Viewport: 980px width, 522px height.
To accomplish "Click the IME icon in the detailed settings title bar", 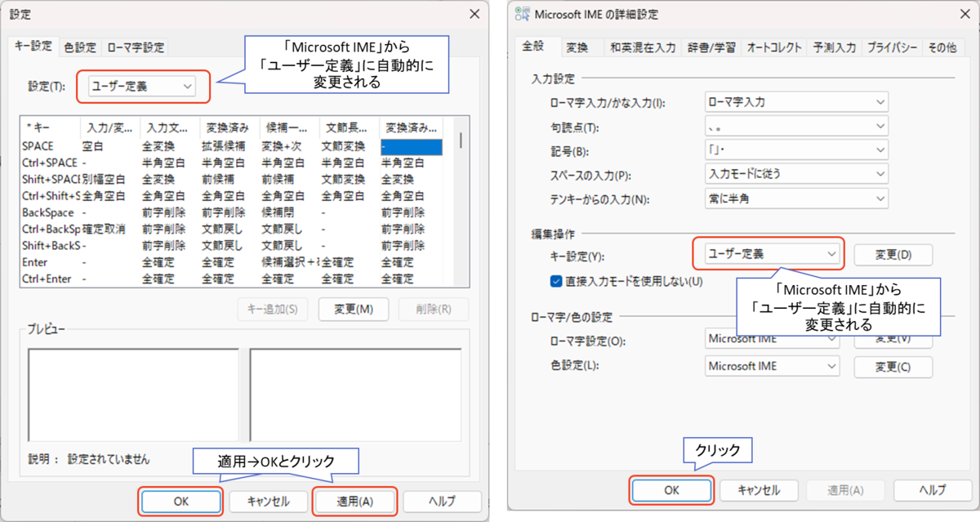I will 521,15.
